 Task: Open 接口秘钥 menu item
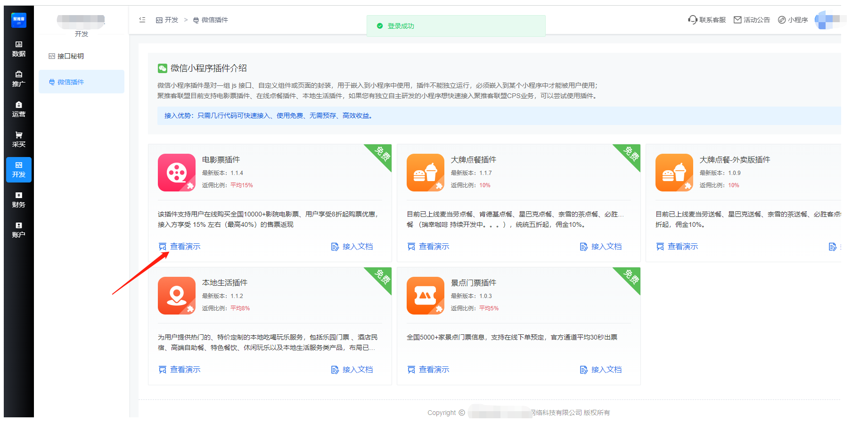click(x=82, y=56)
